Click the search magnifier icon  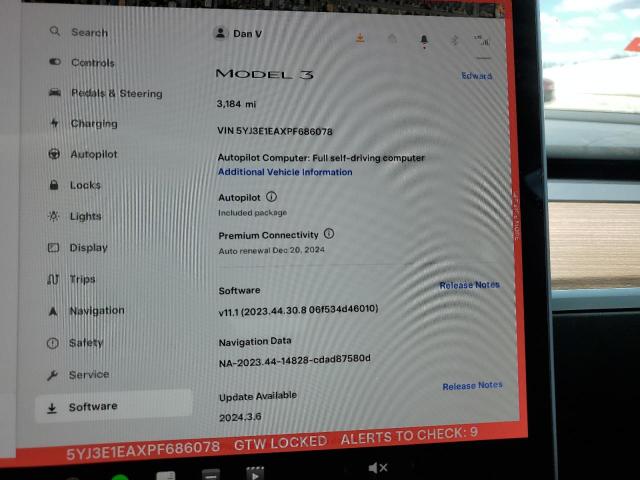(x=55, y=31)
